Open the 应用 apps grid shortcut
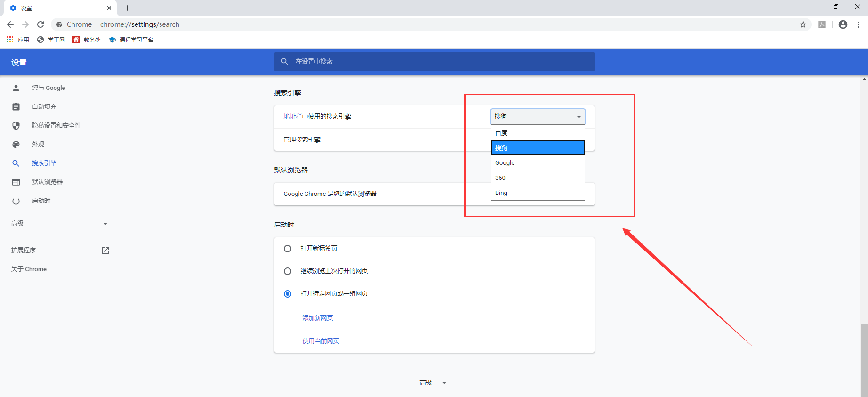The height and width of the screenshot is (397, 868). (x=18, y=40)
